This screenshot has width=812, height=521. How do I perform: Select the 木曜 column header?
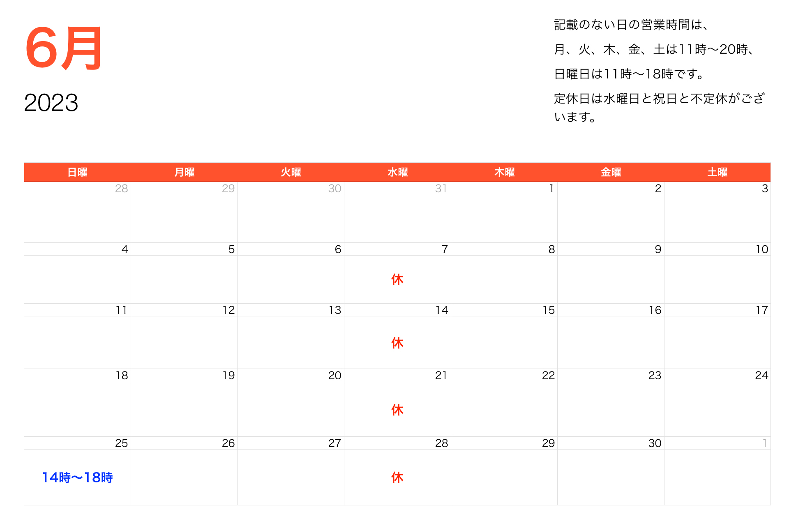coord(504,172)
